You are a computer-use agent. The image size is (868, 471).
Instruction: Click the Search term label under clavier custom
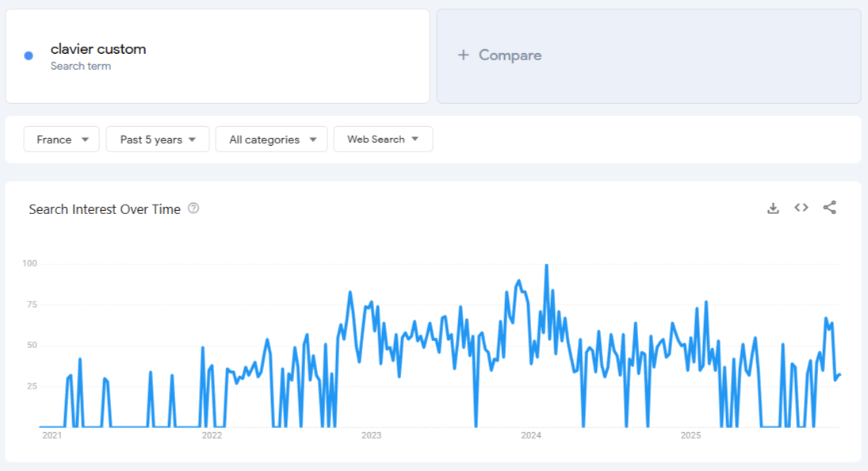point(82,66)
